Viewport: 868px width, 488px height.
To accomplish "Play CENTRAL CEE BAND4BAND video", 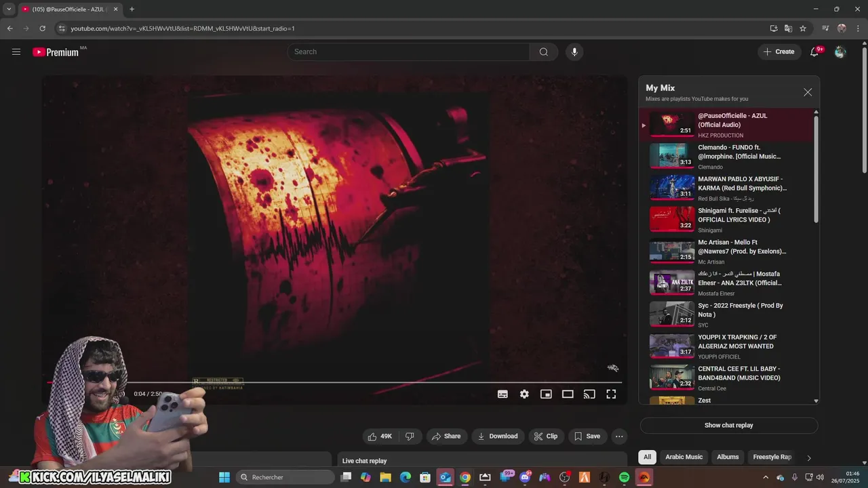I will (726, 378).
